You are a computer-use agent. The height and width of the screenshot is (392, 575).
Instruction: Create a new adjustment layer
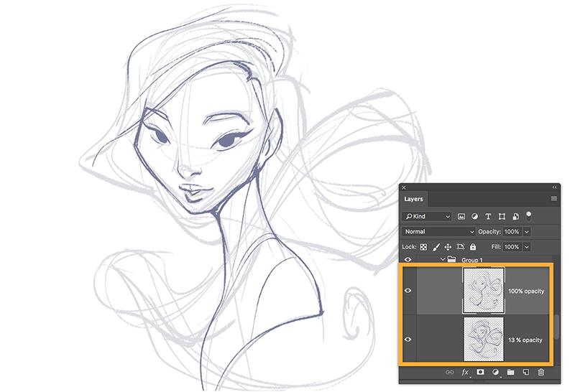(495, 373)
